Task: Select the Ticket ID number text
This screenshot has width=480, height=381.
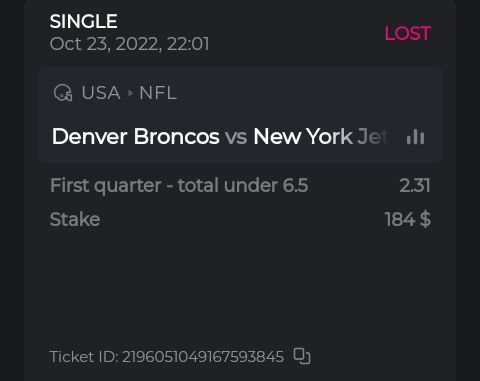Action: [203, 357]
